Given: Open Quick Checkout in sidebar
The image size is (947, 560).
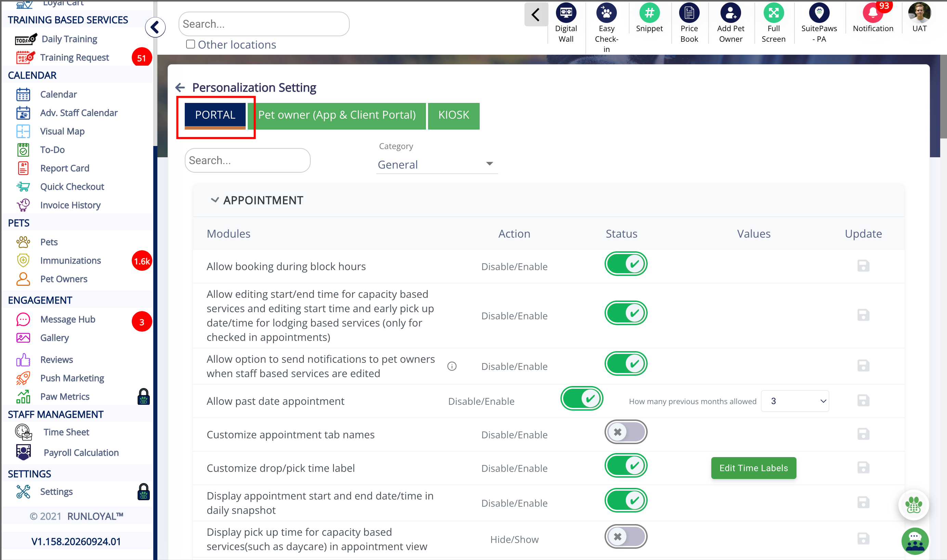Looking at the screenshot, I should pos(72,186).
